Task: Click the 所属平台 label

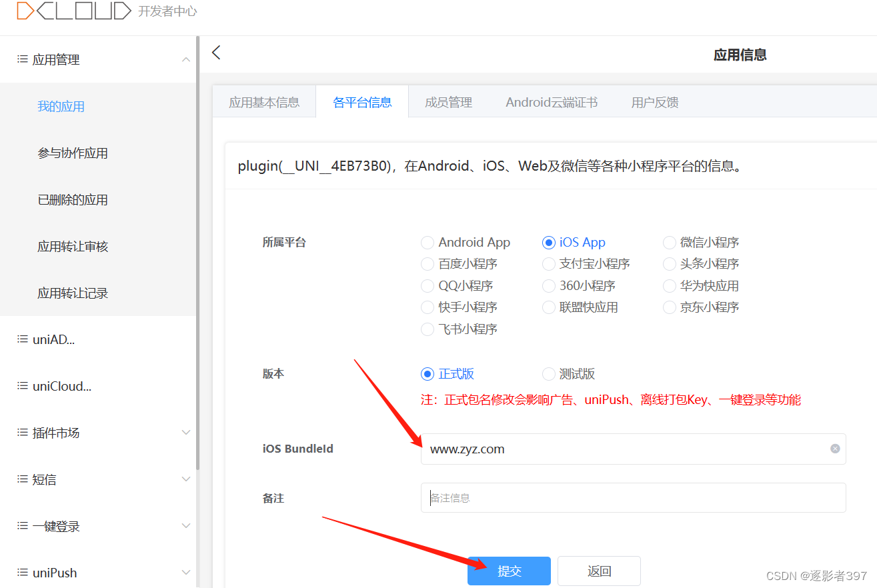Action: click(284, 243)
